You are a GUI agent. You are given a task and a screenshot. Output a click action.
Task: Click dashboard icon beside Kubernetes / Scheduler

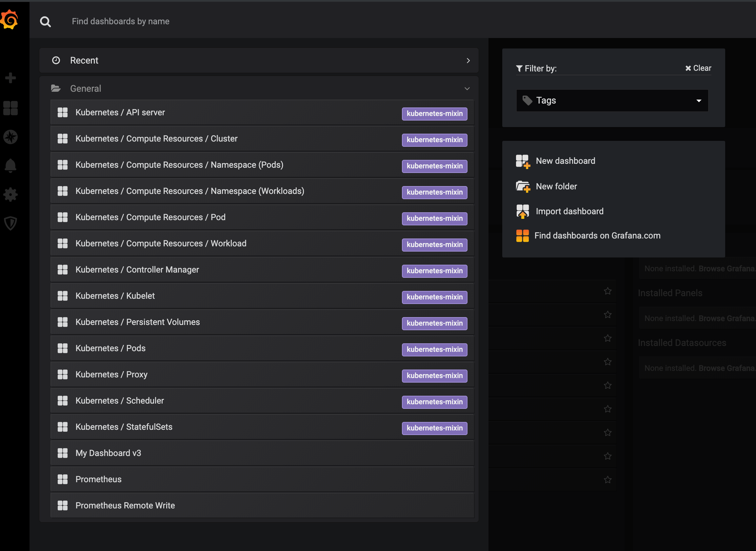pyautogui.click(x=62, y=401)
